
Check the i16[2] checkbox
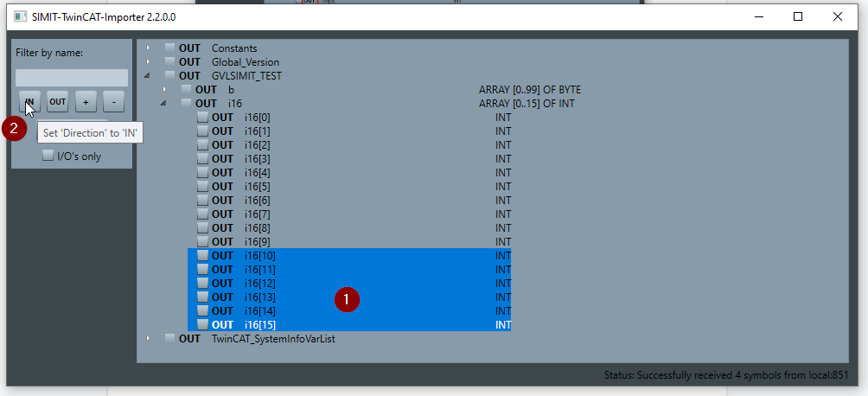[202, 144]
